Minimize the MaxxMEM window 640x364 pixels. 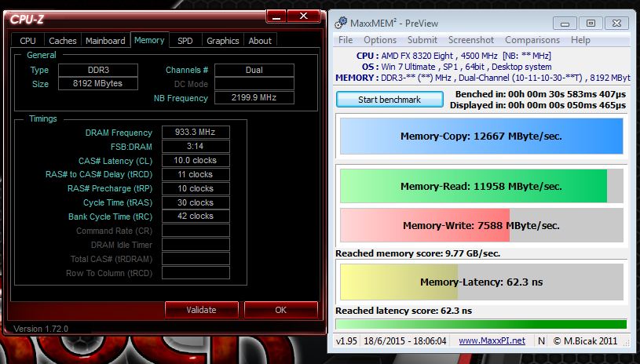tap(565, 24)
